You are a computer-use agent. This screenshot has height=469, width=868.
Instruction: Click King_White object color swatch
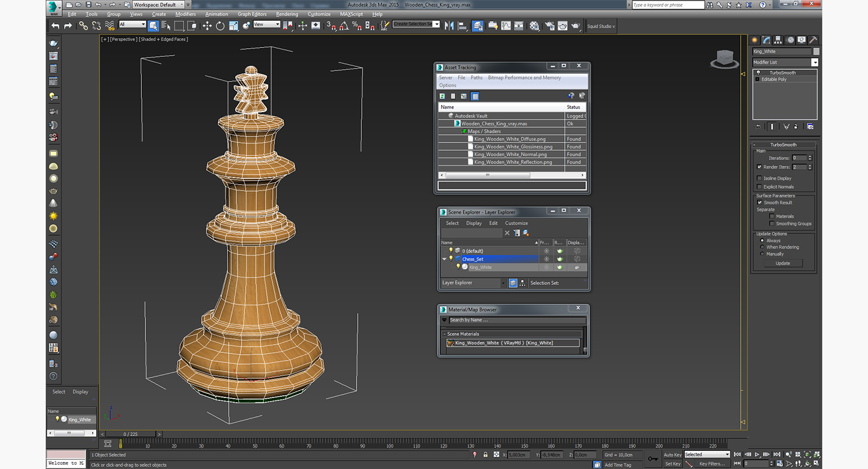(816, 52)
